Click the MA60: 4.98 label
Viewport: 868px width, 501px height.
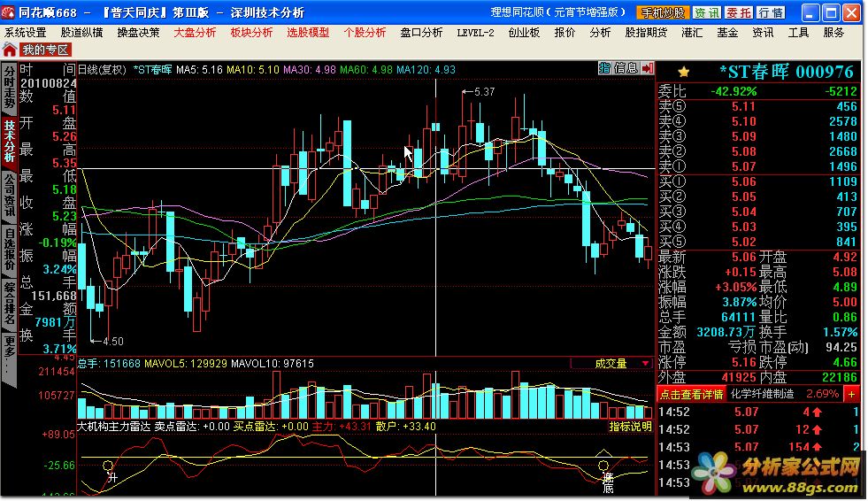point(366,70)
